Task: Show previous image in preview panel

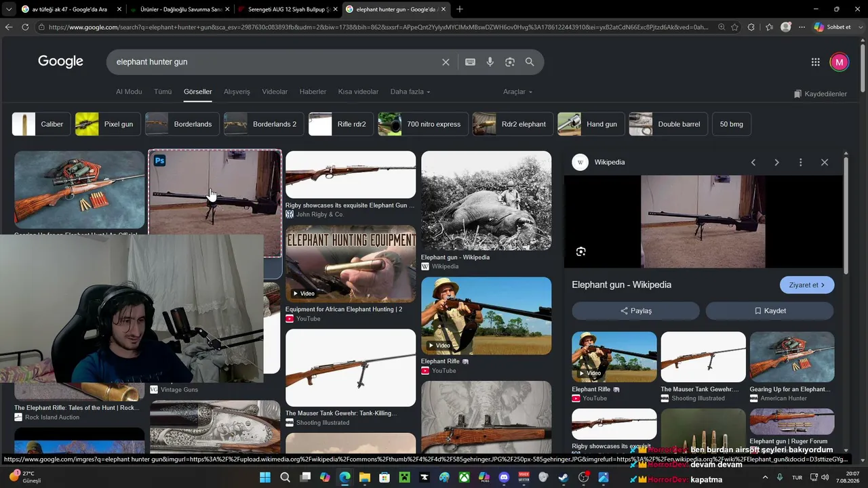Action: tap(753, 163)
